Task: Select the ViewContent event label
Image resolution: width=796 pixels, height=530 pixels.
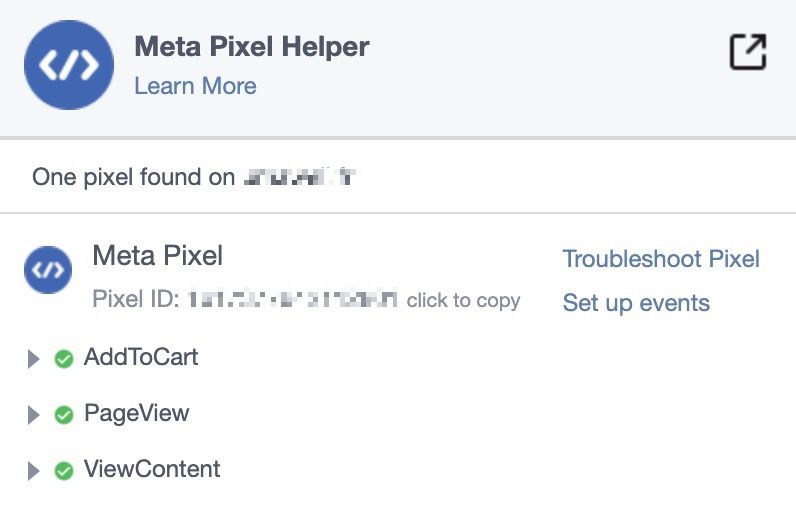Action: 152,469
